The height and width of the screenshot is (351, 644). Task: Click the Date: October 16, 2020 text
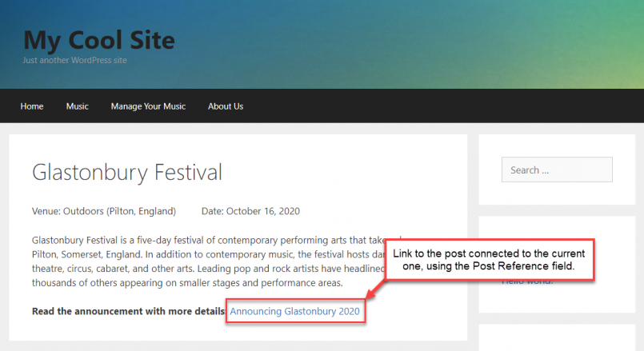coord(250,211)
